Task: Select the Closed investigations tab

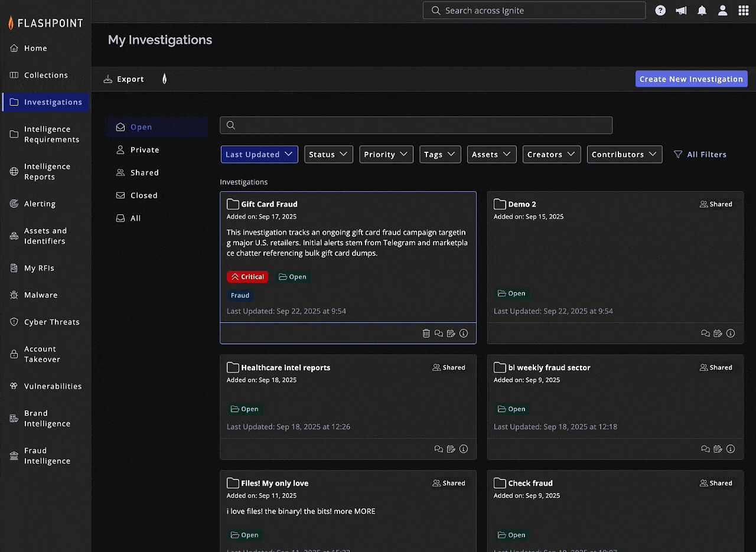Action: click(144, 195)
